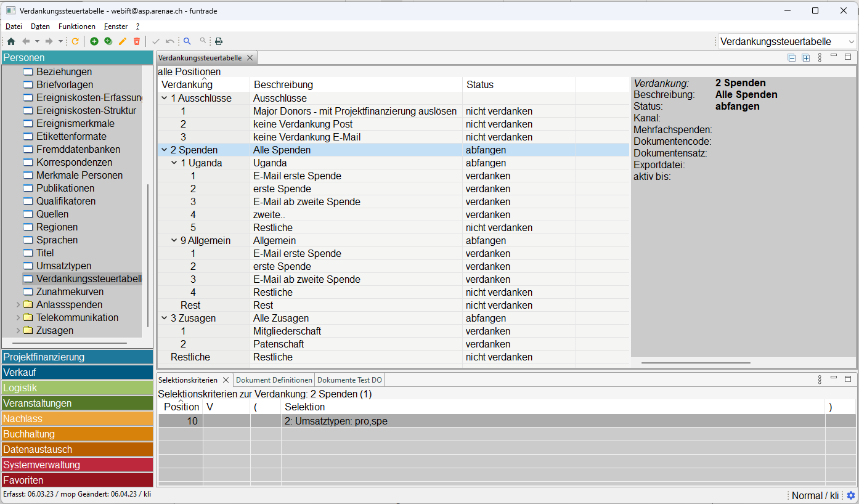Open the Funktionen menu
This screenshot has height=504, width=859.
(x=77, y=26)
